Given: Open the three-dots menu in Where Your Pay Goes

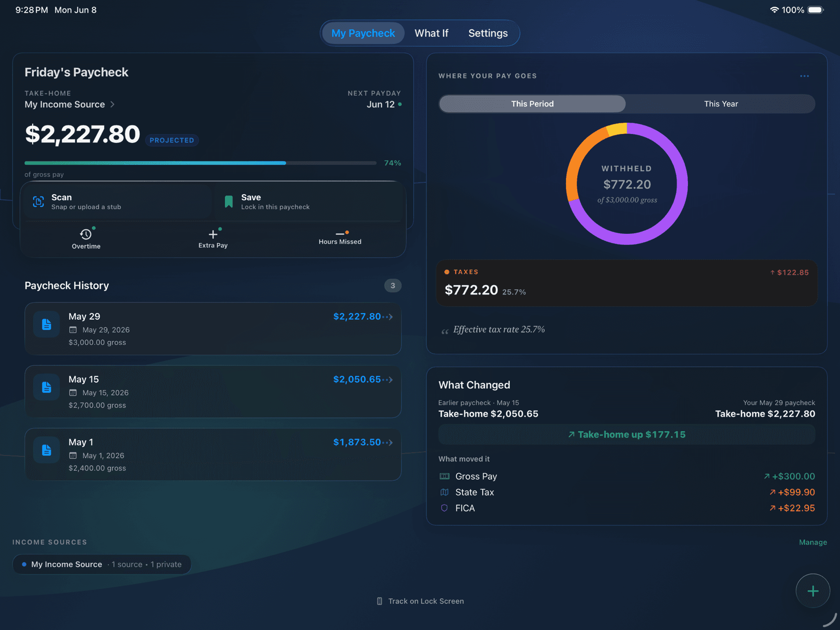Looking at the screenshot, I should point(805,76).
